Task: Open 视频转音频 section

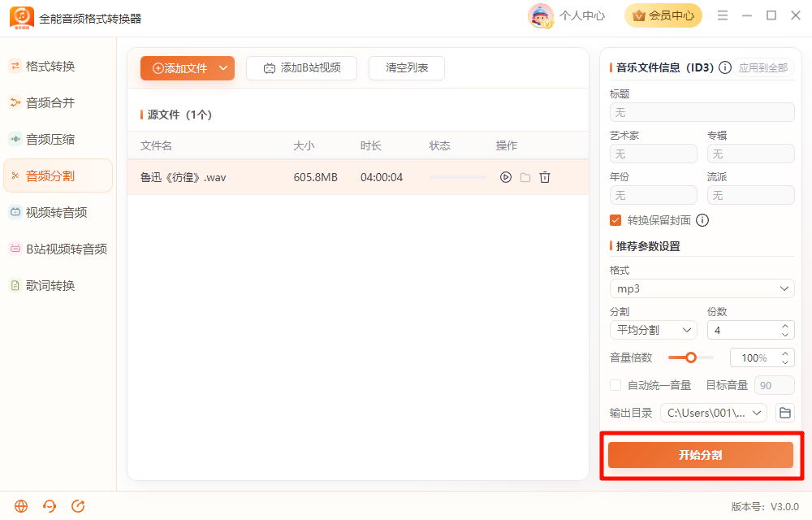Action: pos(58,212)
